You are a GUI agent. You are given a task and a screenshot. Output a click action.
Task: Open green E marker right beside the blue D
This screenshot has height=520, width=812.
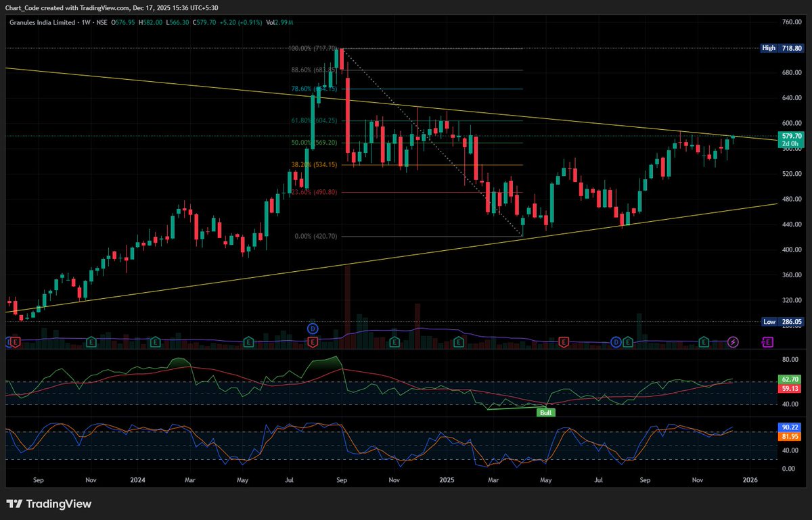629,343
